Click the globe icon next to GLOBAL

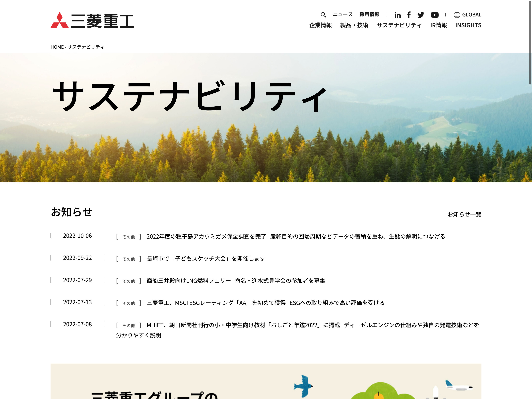[x=457, y=15]
